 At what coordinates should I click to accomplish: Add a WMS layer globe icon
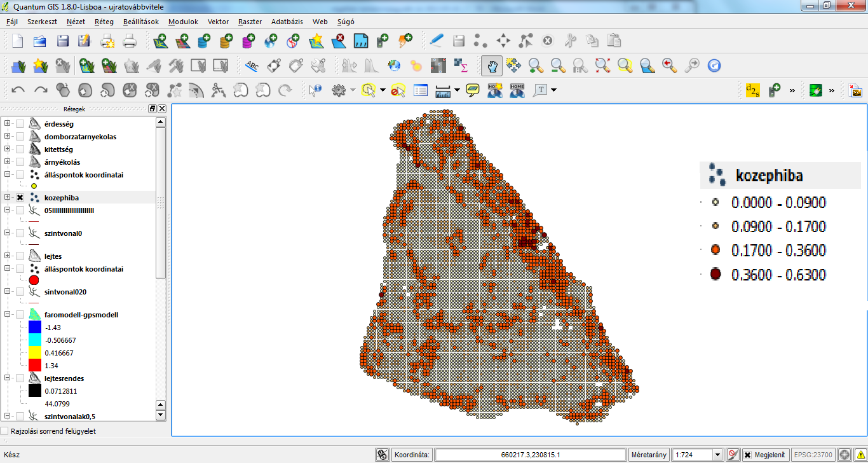pyautogui.click(x=271, y=41)
